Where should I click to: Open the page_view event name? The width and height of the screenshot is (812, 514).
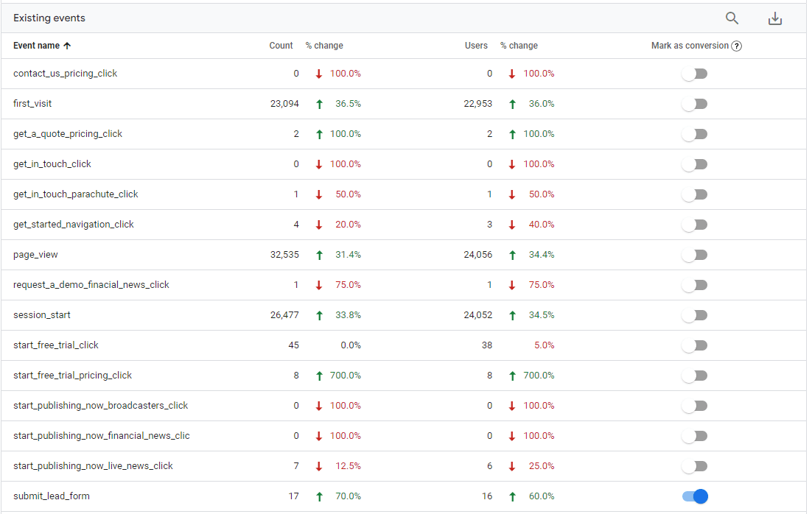35,255
